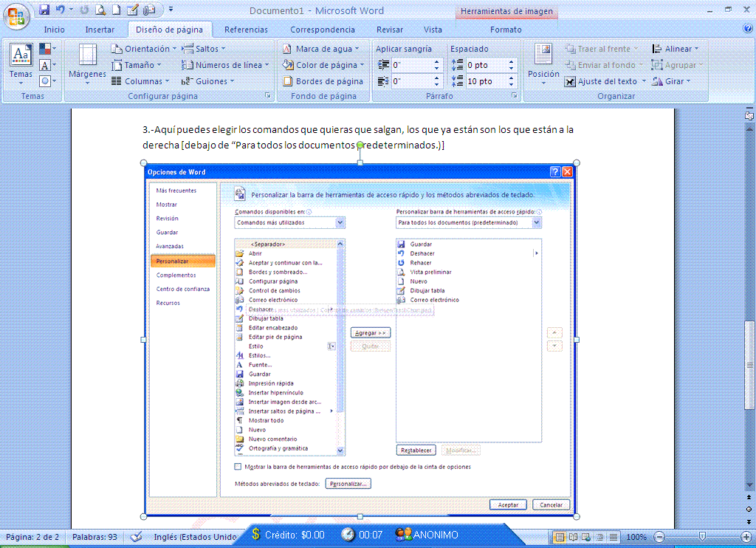
Task: Click the ANONIMO user indicator in the bottom bar
Action: (x=427, y=535)
